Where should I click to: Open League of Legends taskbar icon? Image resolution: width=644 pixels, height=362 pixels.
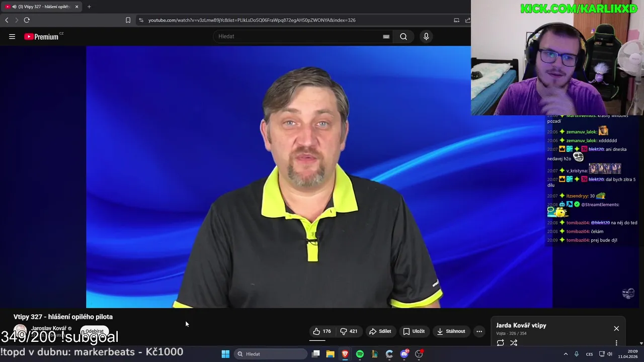pos(375,354)
